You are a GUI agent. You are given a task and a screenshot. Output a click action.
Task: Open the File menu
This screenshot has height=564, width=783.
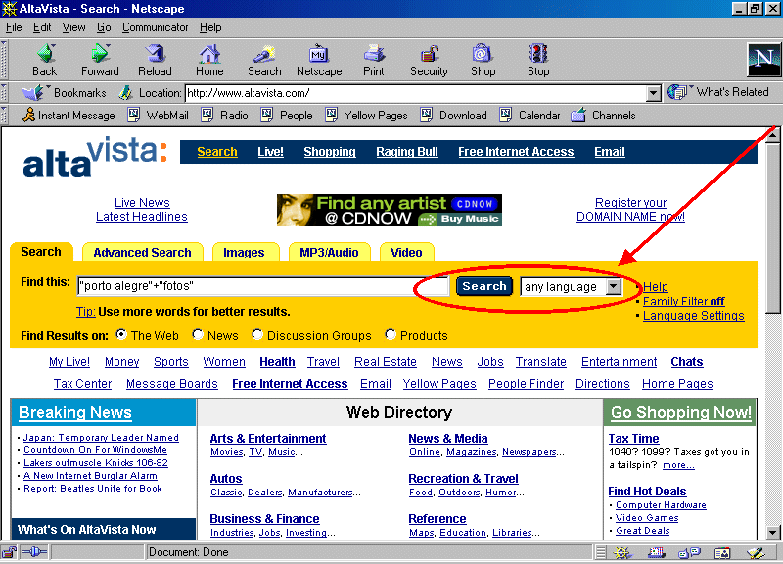[14, 27]
